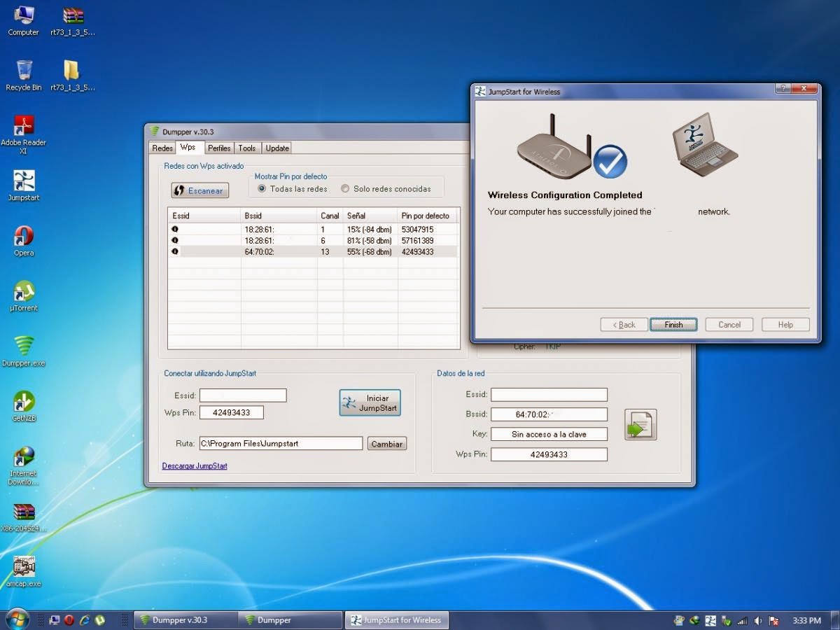Select the Internet Download desktop icon
The width and height of the screenshot is (840, 630).
pos(24,465)
